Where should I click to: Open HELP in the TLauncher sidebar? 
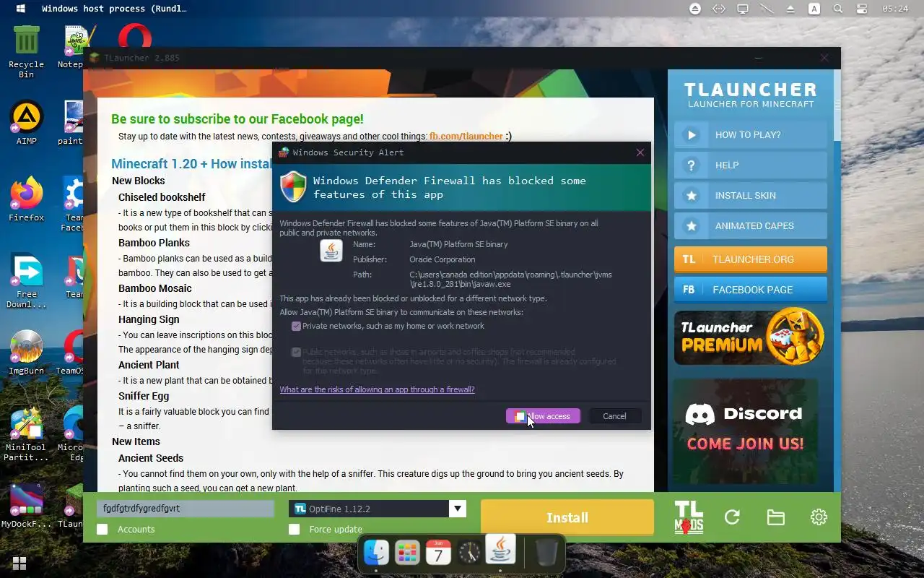tap(751, 165)
